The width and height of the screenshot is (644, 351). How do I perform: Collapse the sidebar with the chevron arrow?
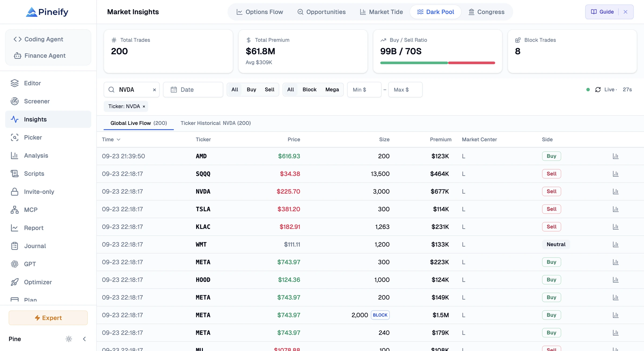[84, 339]
